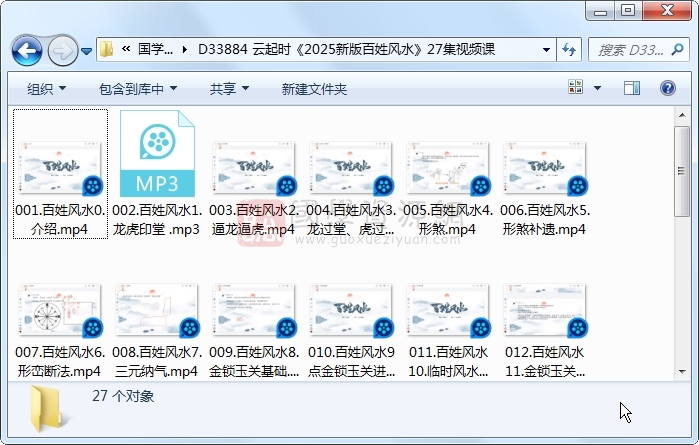
Task: Click the Forward navigation arrow
Action: (x=62, y=51)
